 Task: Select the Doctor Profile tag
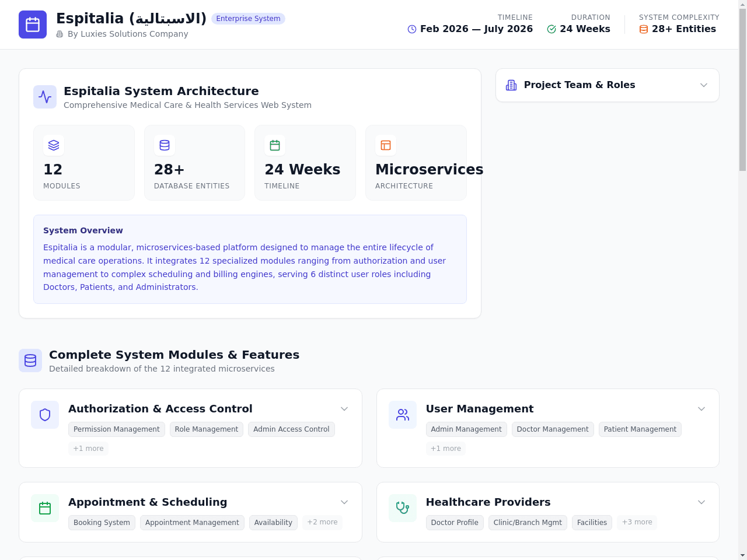[455, 523]
